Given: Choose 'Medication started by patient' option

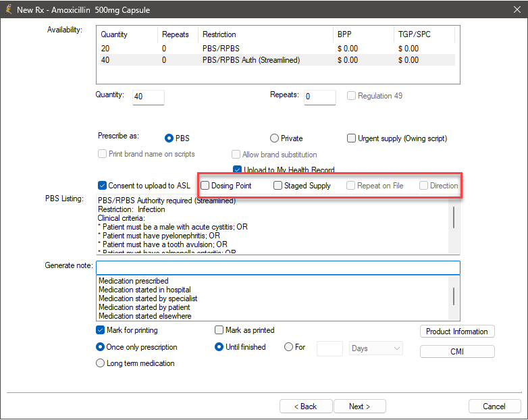Looking at the screenshot, I should pos(144,307).
